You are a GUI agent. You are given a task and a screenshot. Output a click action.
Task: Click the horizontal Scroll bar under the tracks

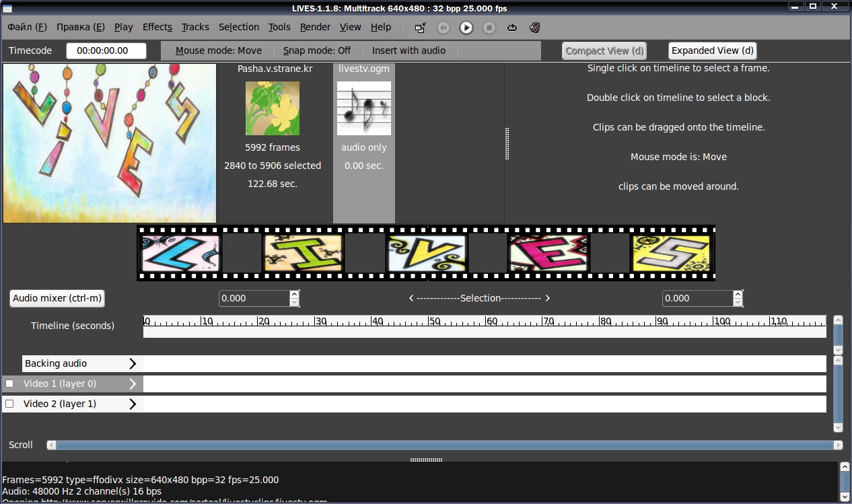[444, 445]
